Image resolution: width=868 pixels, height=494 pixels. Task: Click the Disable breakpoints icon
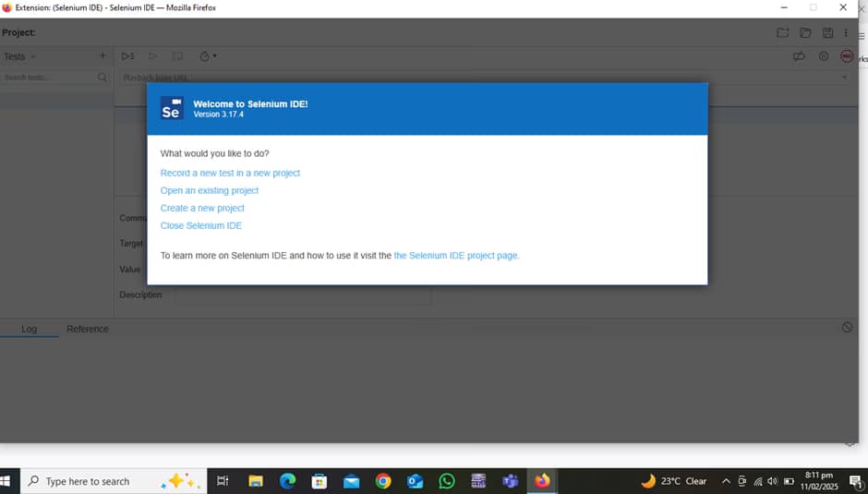(799, 56)
